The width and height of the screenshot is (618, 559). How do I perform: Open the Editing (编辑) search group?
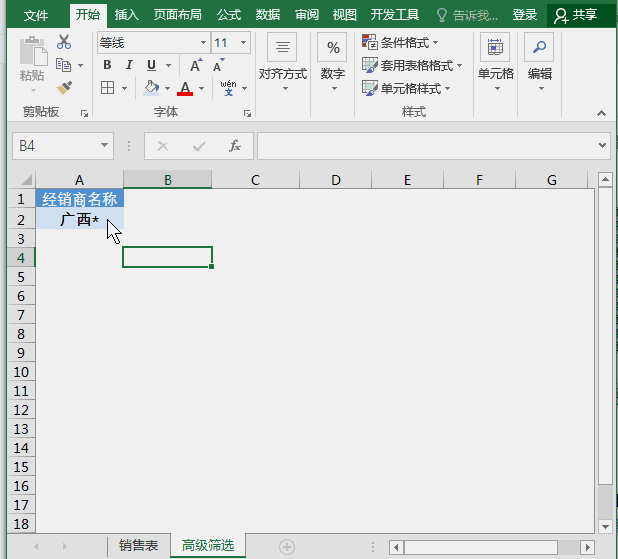[540, 63]
